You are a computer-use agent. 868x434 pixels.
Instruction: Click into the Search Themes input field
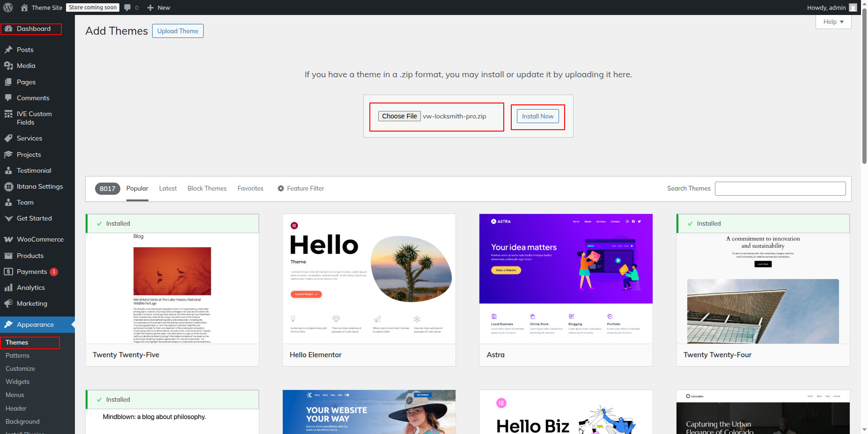(x=780, y=188)
